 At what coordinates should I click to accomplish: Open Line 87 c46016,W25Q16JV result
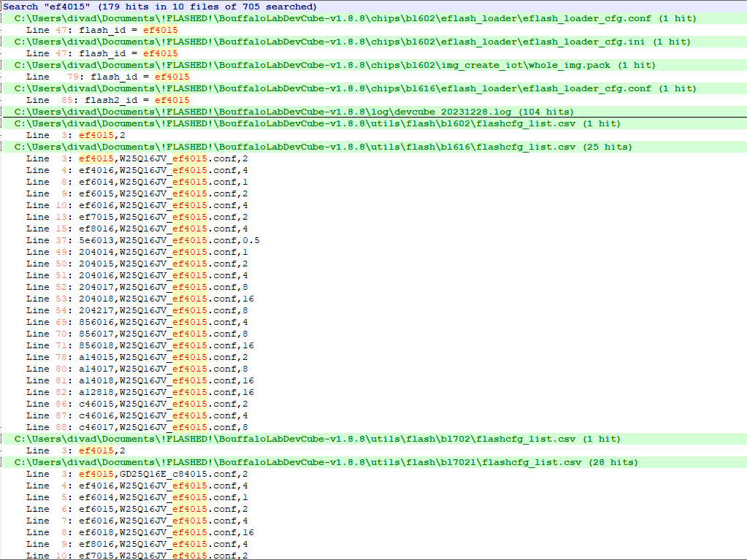(137, 415)
